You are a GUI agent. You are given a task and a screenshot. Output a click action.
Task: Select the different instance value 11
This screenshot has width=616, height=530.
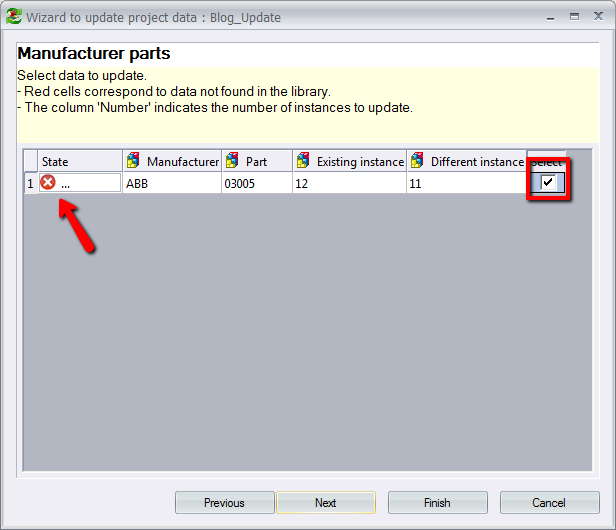tap(467, 183)
